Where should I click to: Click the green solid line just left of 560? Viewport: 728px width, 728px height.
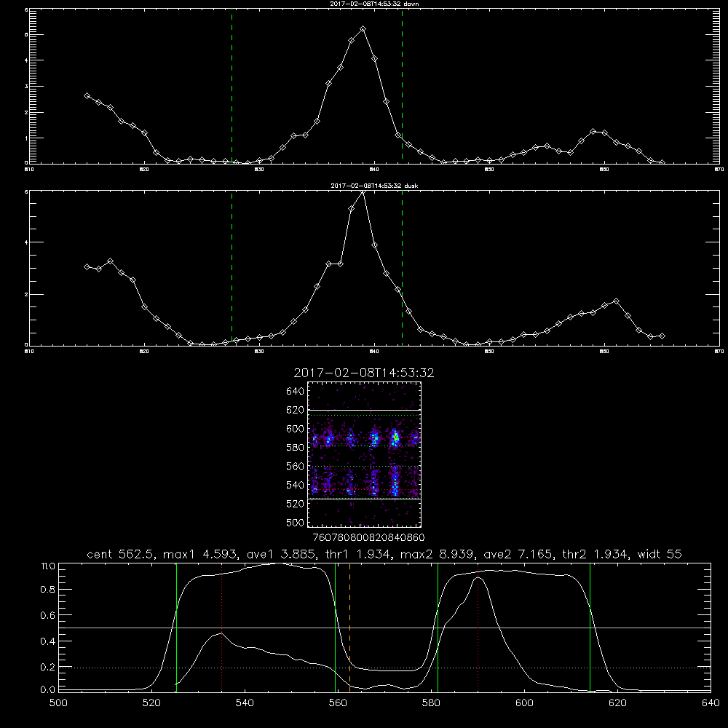point(335,628)
